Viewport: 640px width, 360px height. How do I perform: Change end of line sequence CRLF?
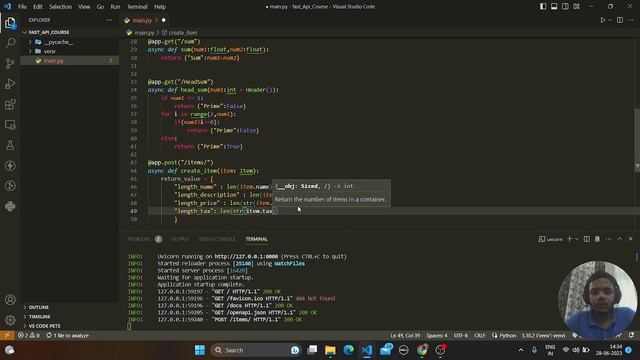point(480,336)
